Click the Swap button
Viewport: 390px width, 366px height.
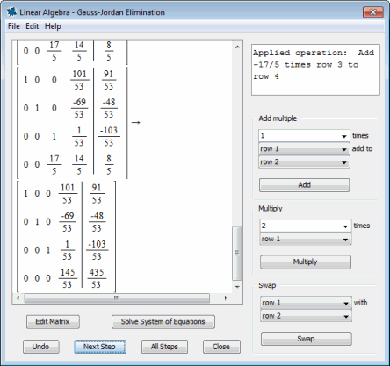(306, 339)
